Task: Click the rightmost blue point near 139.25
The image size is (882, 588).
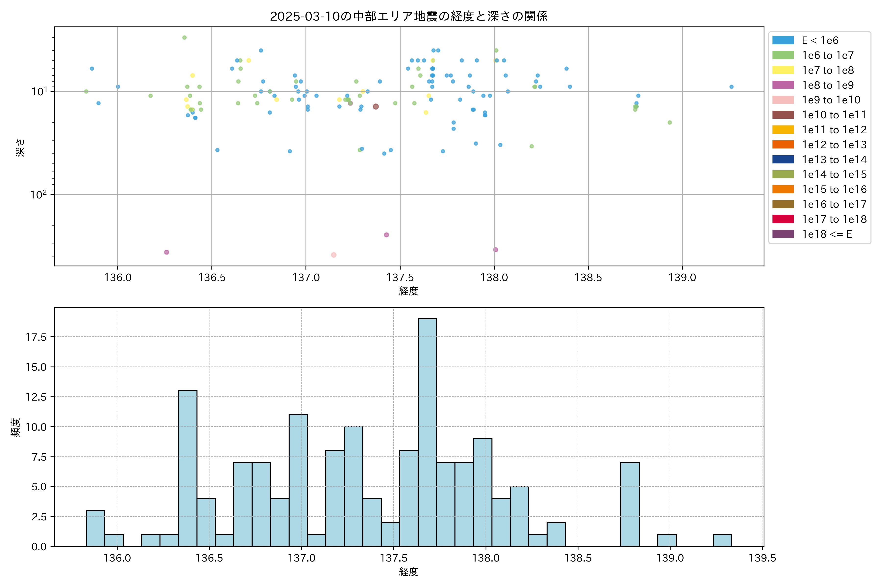Action: point(731,87)
